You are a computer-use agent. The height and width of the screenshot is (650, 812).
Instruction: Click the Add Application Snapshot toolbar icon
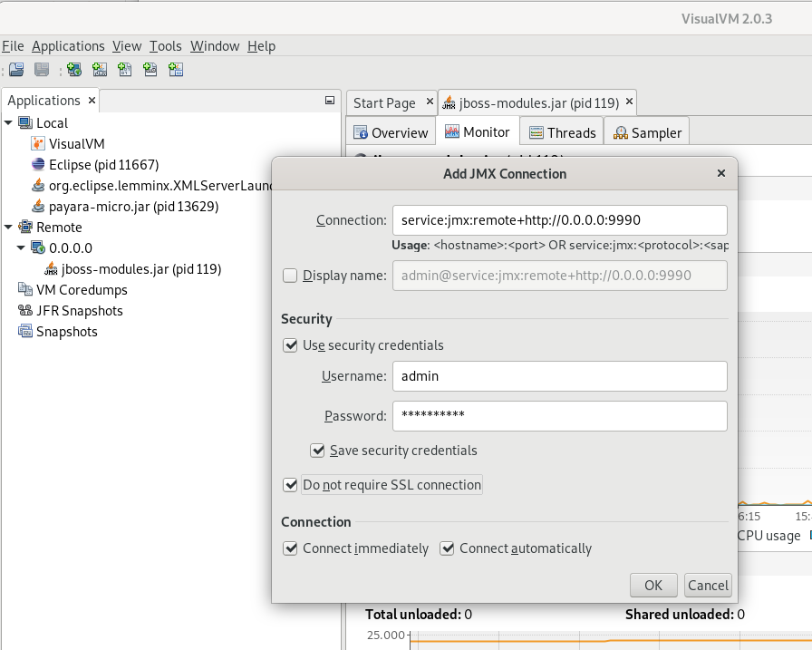176,70
